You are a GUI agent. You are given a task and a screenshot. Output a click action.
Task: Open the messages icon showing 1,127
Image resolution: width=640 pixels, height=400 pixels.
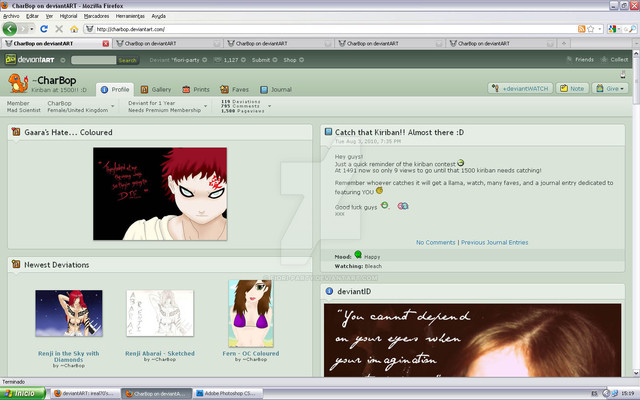[x=218, y=60]
